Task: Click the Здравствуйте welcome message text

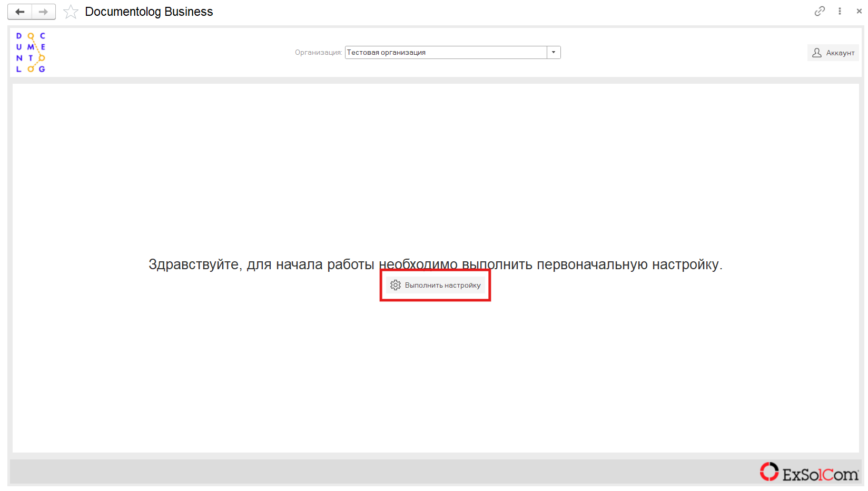Action: pyautogui.click(x=436, y=264)
